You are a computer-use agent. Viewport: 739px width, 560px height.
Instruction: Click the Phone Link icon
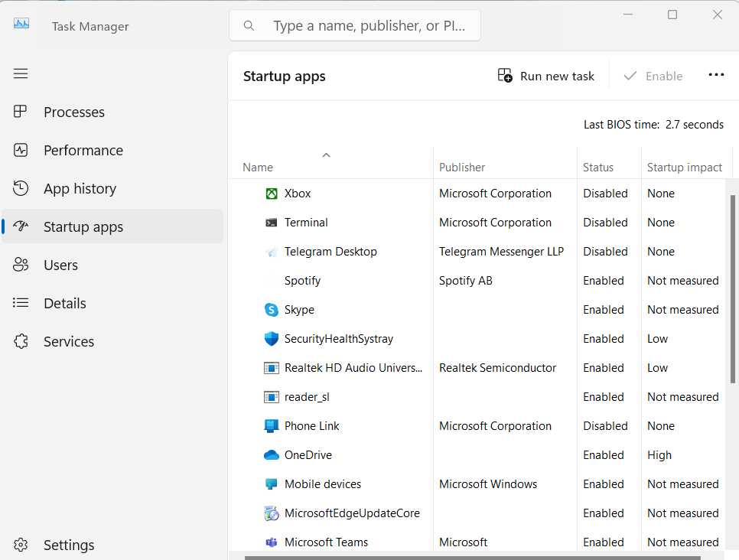tap(272, 426)
